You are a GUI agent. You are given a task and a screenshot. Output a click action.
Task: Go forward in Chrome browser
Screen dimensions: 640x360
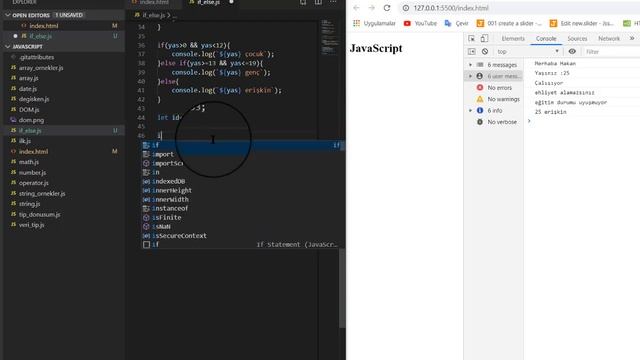[371, 8]
